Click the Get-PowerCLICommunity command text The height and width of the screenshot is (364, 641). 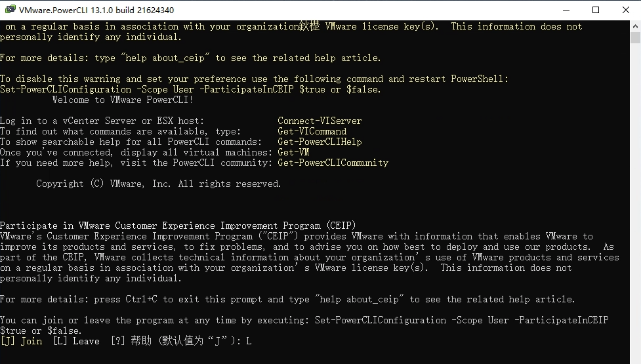(333, 163)
